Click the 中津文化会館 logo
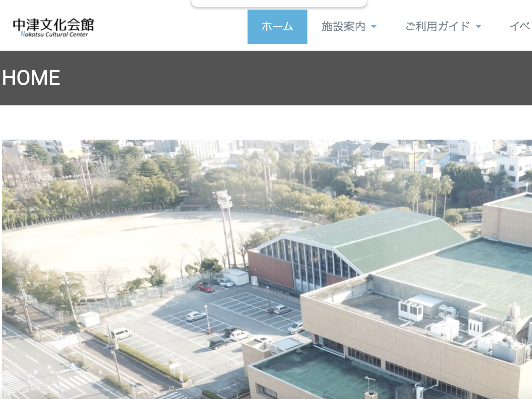The image size is (532, 399). 53,27
